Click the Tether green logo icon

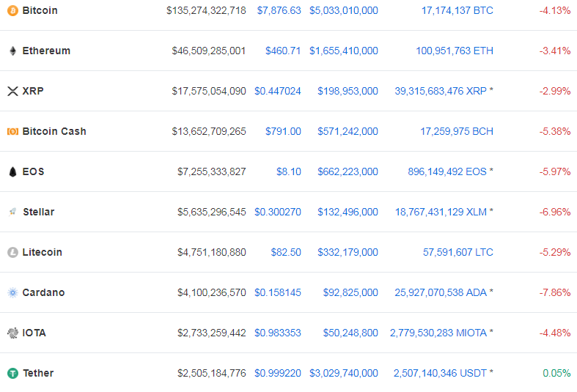[12, 373]
